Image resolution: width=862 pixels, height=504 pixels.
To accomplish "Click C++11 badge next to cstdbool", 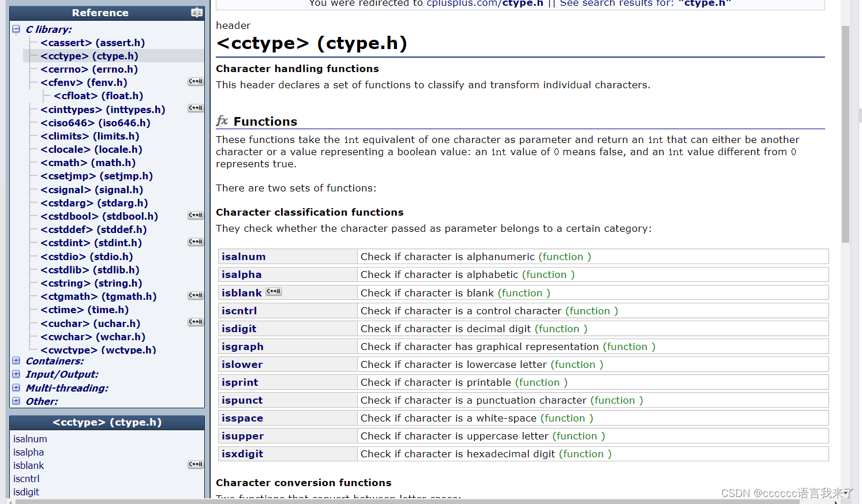I will [x=196, y=216].
